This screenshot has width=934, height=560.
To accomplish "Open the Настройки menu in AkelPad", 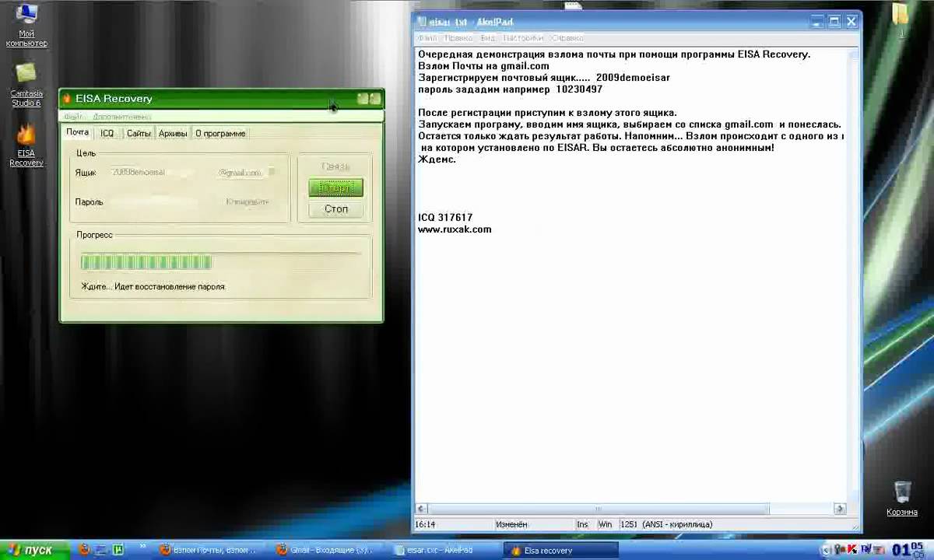I will (523, 38).
